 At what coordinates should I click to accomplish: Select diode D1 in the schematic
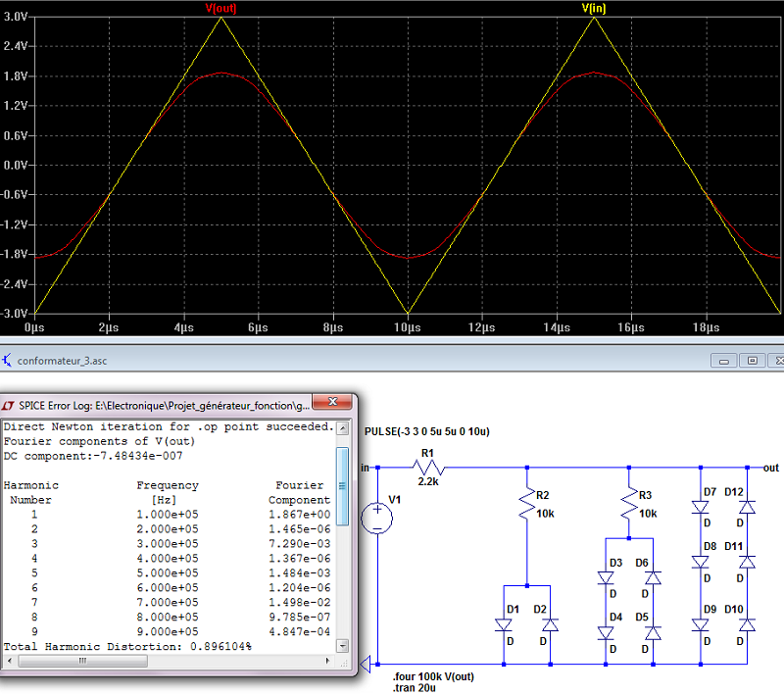point(504,625)
